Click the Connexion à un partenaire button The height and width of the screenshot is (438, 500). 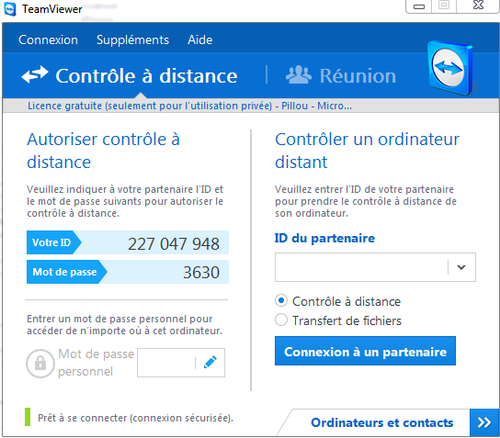[365, 351]
